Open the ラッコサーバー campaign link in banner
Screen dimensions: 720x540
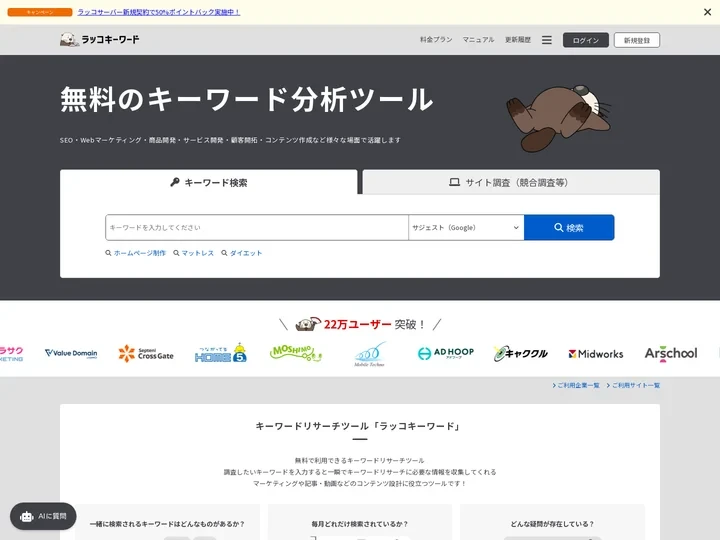coord(158,12)
